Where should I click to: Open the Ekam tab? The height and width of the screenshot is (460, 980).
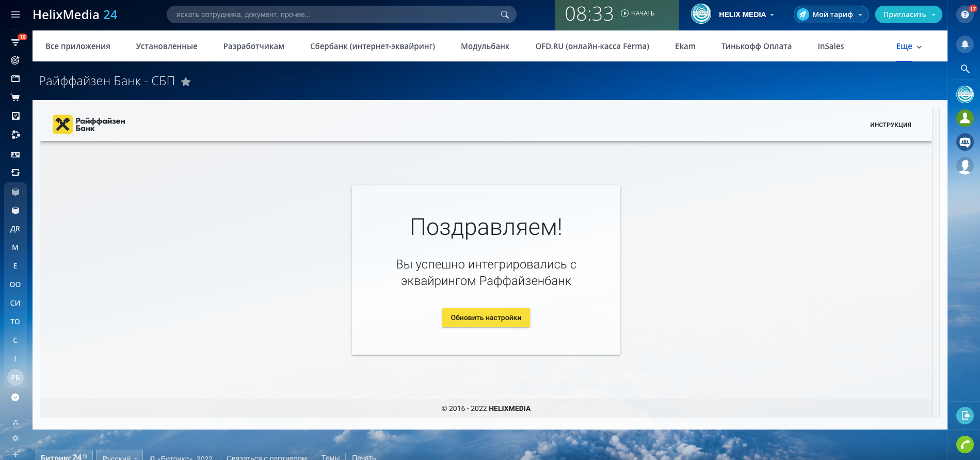[x=685, y=46]
